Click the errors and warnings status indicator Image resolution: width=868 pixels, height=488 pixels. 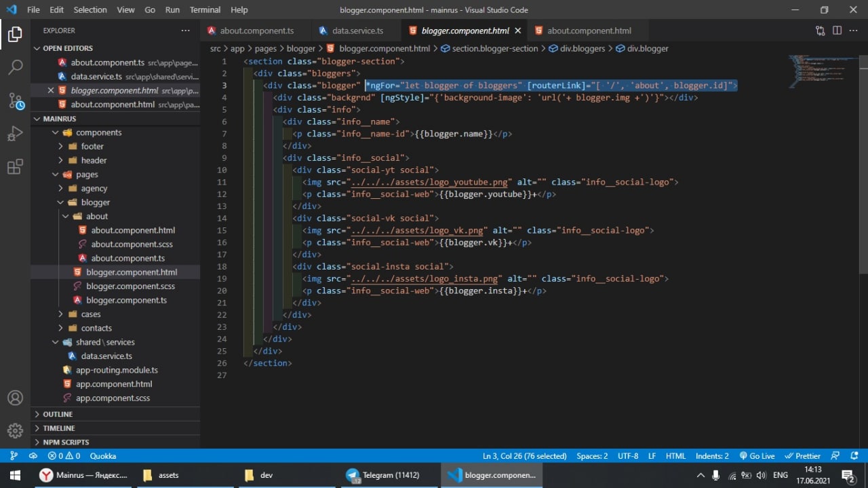(x=64, y=456)
